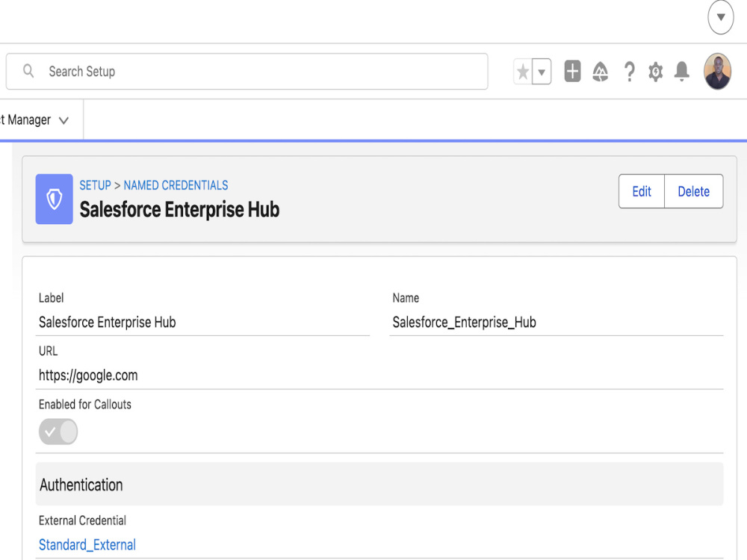The height and width of the screenshot is (560, 747).
Task: Toggle Enabled for Callouts switch
Action: click(x=58, y=432)
